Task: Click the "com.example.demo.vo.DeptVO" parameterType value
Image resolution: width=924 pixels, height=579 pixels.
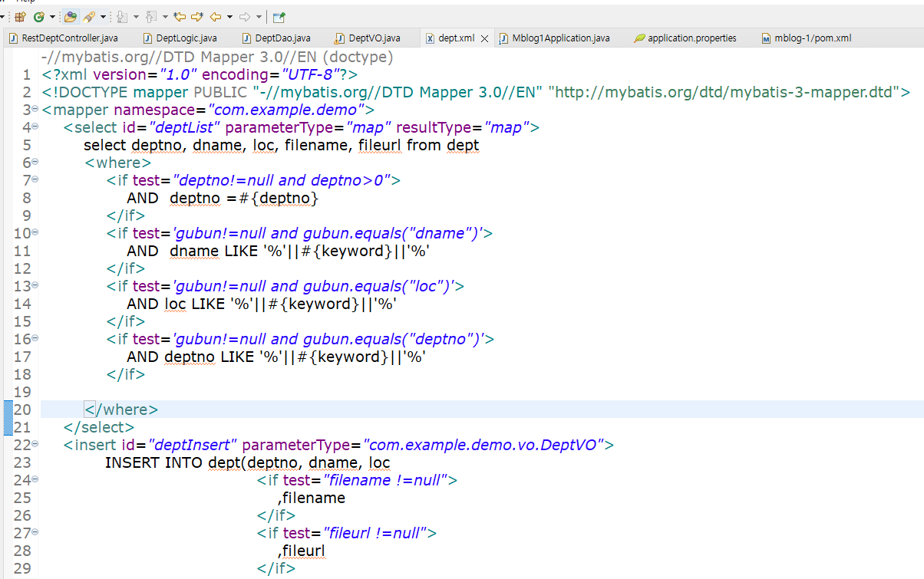Action: pos(483,445)
